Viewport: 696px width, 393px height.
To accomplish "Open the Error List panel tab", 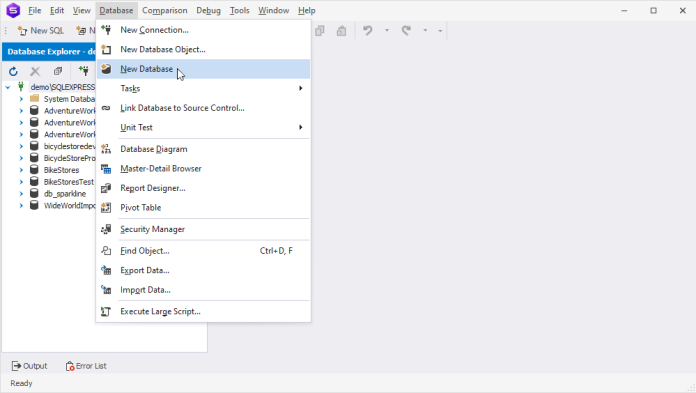I will click(x=86, y=366).
